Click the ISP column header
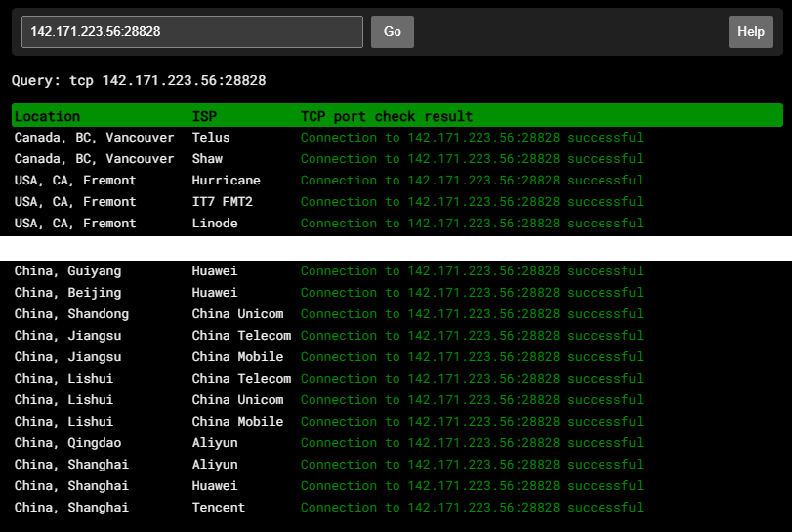Screen dimensions: 792x532 (x=204, y=116)
